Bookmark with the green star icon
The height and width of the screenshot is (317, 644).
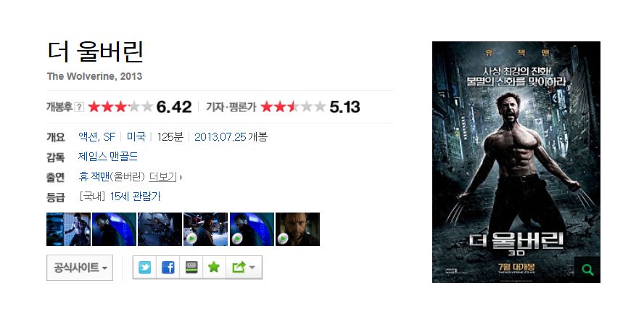point(214,268)
